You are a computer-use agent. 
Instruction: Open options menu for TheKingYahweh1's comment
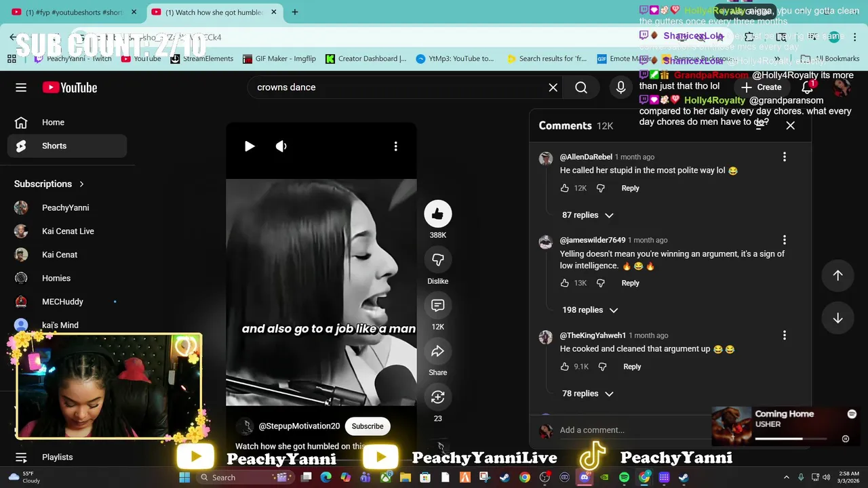pyautogui.click(x=785, y=335)
